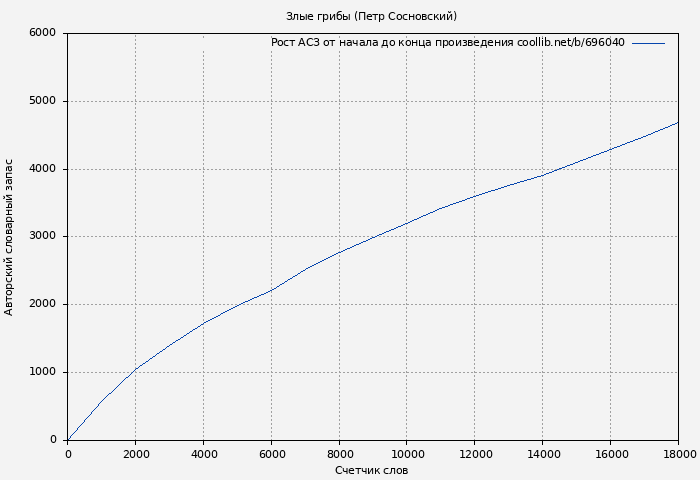Click the x-axis tick label 14000
700x480 pixels.
coord(543,454)
